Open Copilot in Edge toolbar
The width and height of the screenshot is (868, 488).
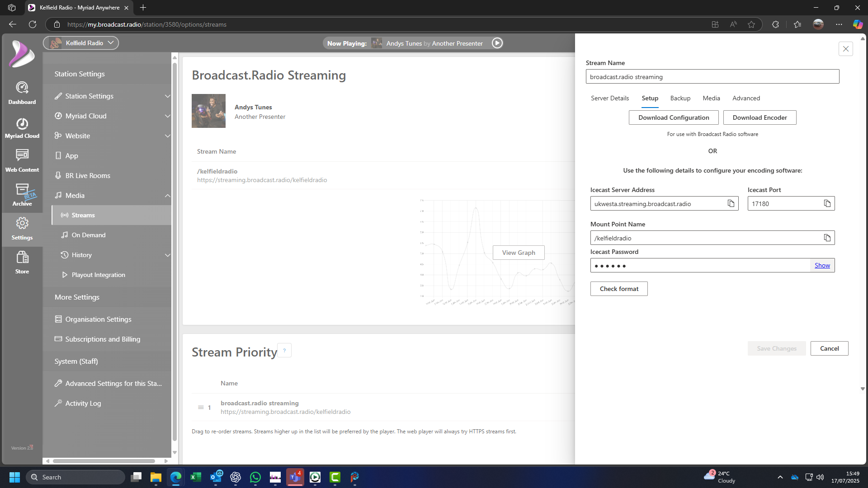coord(858,24)
